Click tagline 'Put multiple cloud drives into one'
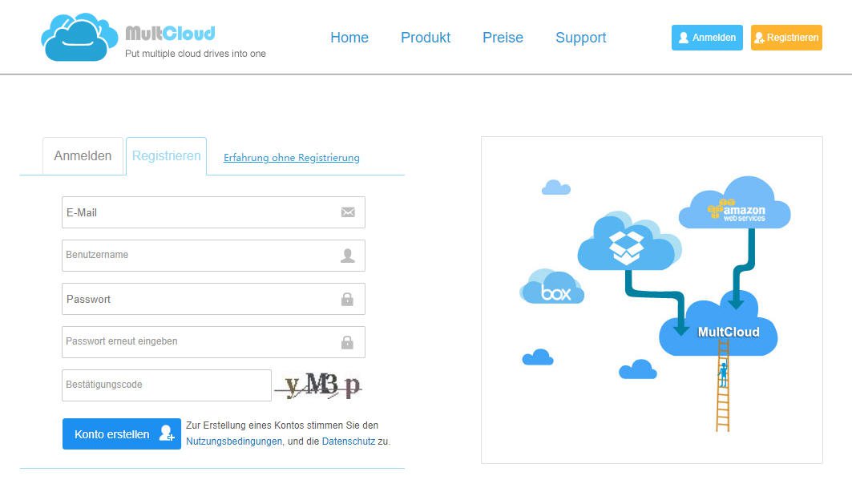Image resolution: width=852 pixels, height=504 pixels. tap(195, 53)
